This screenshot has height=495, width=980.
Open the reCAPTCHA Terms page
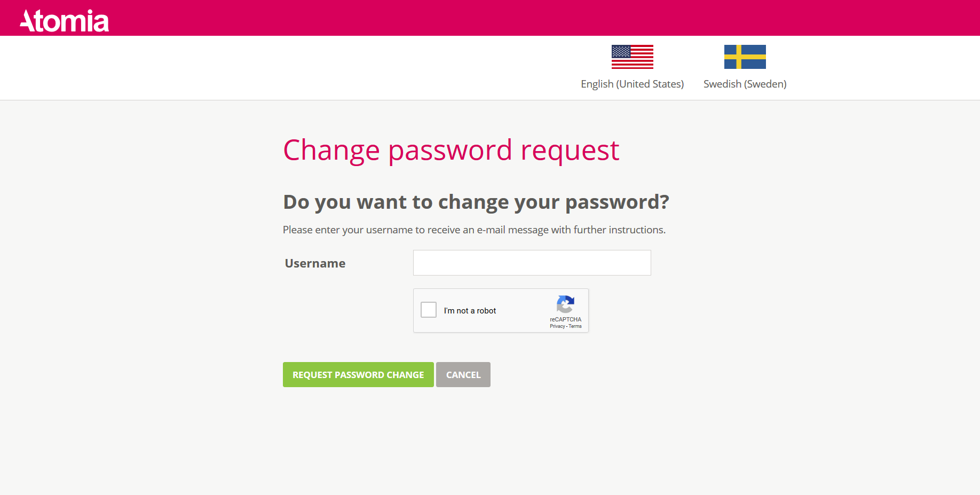click(x=575, y=326)
